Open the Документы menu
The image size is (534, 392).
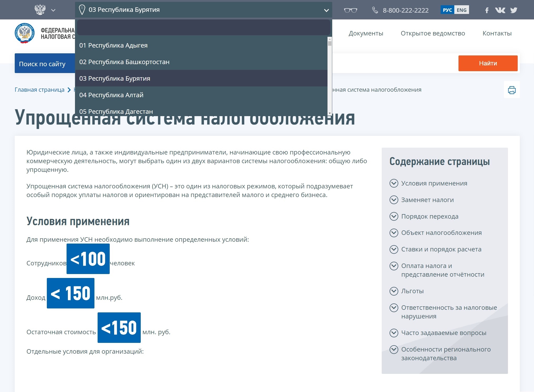[x=366, y=33]
